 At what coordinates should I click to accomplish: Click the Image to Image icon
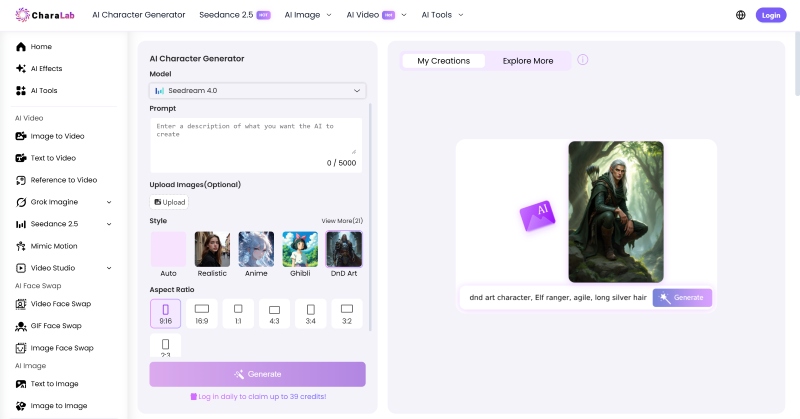pyautogui.click(x=21, y=406)
